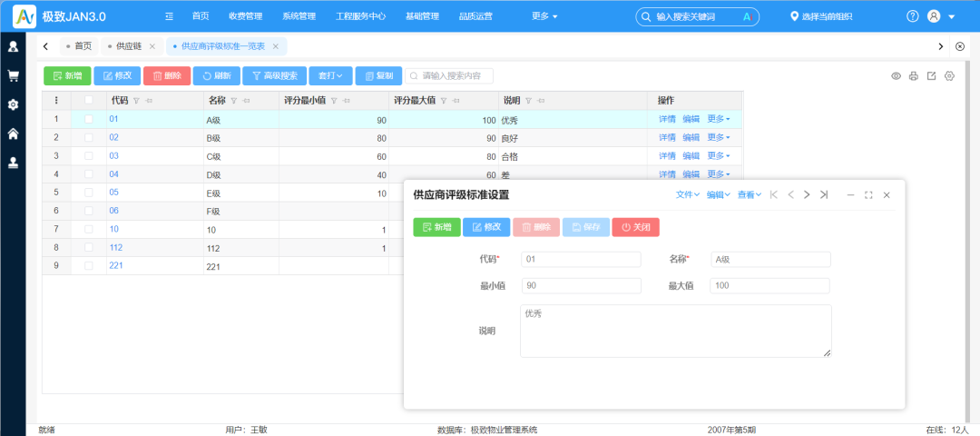Open the home sidebar icon
The image size is (980, 436).
click(13, 134)
